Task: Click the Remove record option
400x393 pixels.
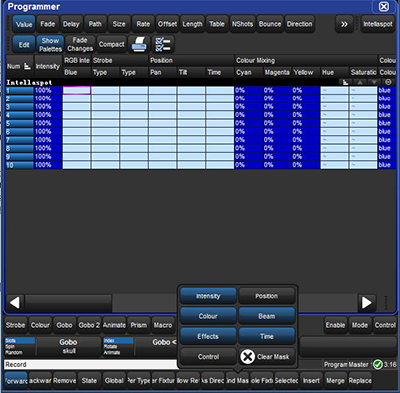Action: 64,381
